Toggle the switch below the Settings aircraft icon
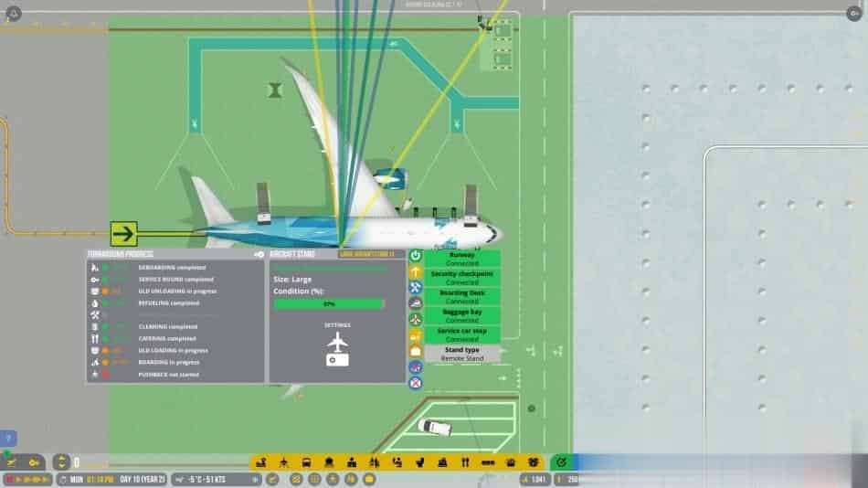The width and height of the screenshot is (868, 488). pyautogui.click(x=337, y=360)
